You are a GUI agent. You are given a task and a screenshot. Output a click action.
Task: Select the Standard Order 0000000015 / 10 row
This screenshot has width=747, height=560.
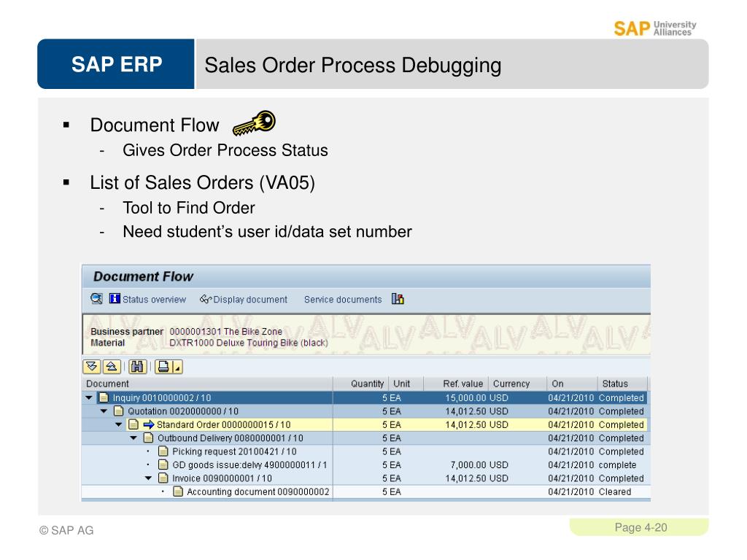coord(365,424)
